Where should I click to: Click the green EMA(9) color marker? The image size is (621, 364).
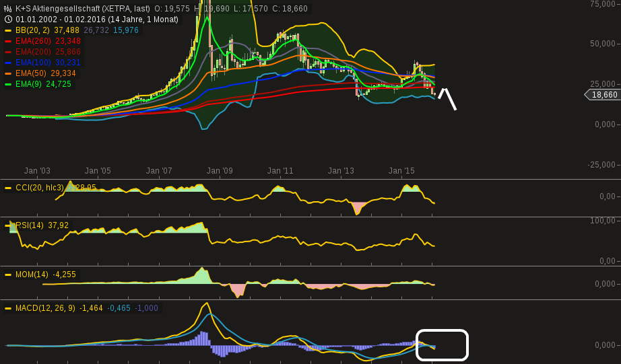(x=8, y=84)
